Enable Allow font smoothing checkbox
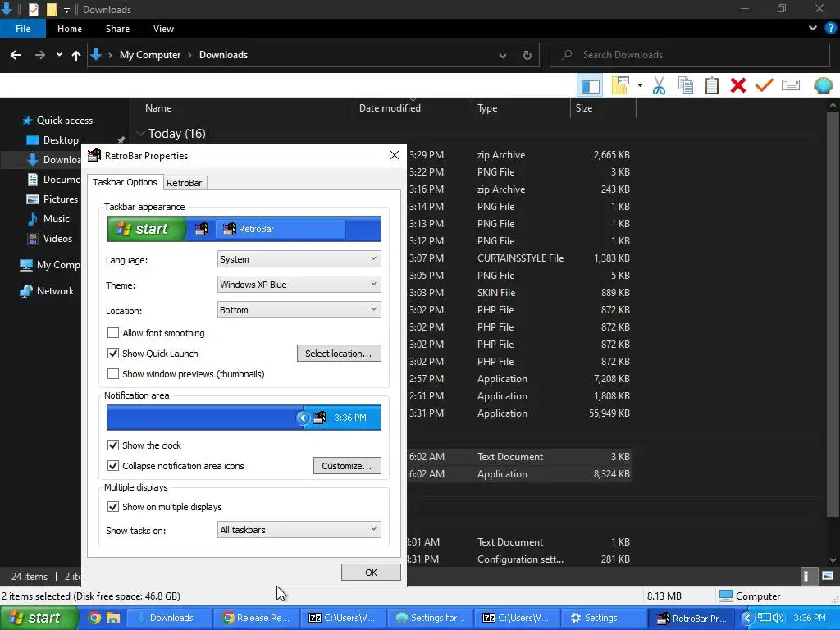 (x=113, y=333)
